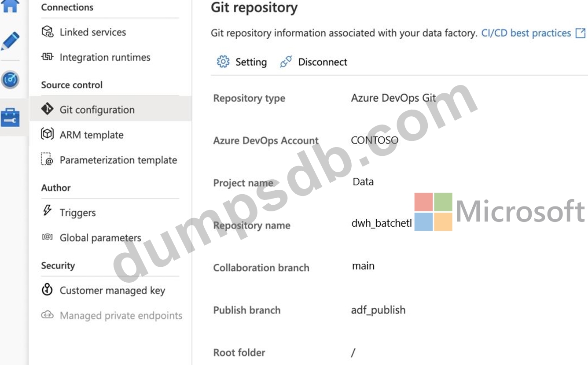Click the ARM template cube icon

click(x=47, y=134)
